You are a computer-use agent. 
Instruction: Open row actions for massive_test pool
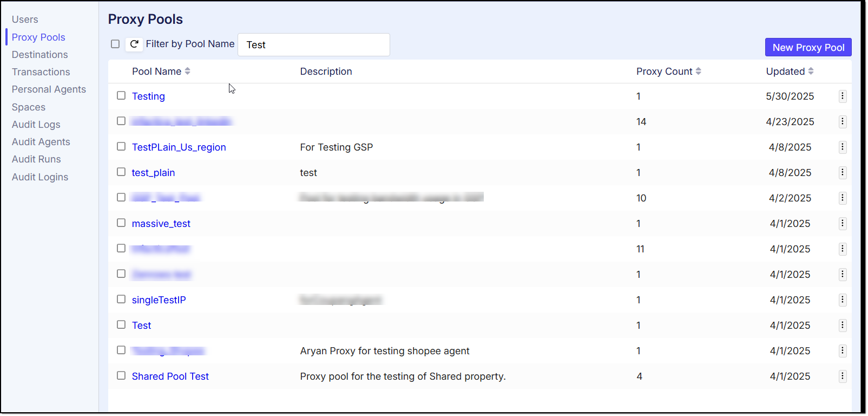(x=843, y=224)
